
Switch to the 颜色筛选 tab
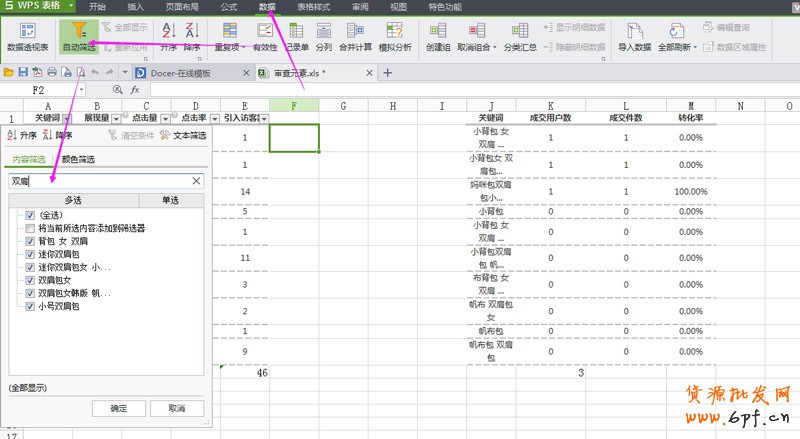tap(78, 159)
